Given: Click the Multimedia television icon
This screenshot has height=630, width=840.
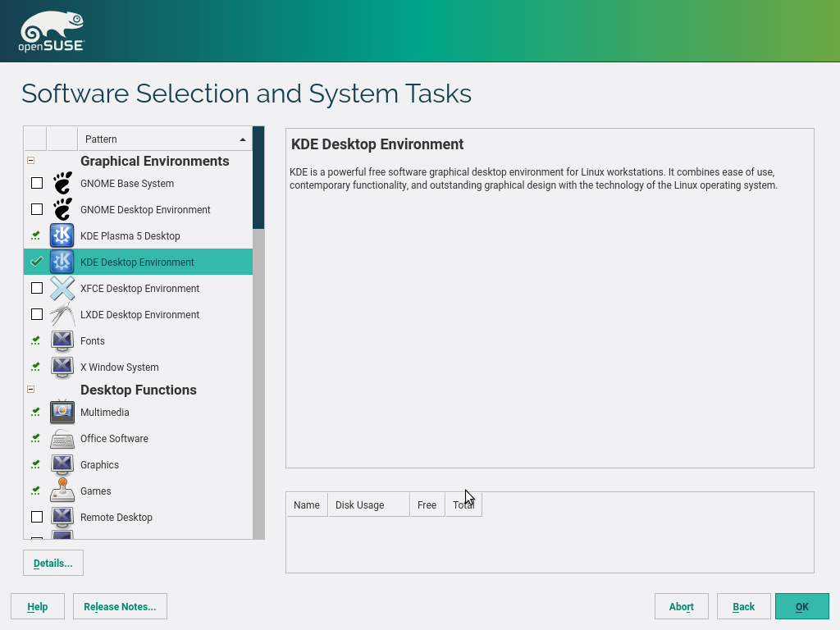Looking at the screenshot, I should tap(62, 412).
